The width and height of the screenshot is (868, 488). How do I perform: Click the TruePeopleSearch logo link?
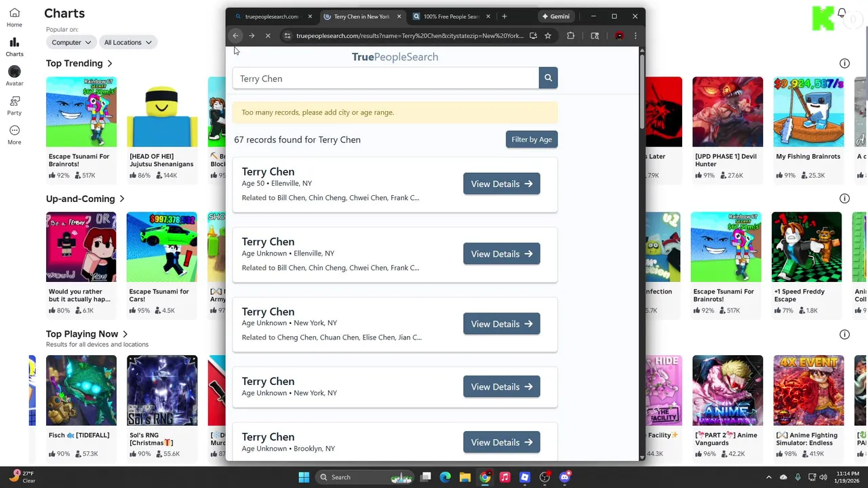point(395,57)
